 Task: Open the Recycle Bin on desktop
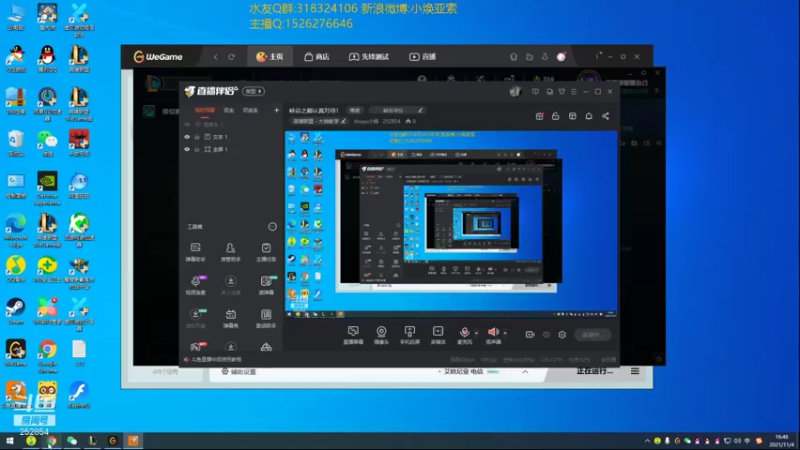(x=16, y=143)
